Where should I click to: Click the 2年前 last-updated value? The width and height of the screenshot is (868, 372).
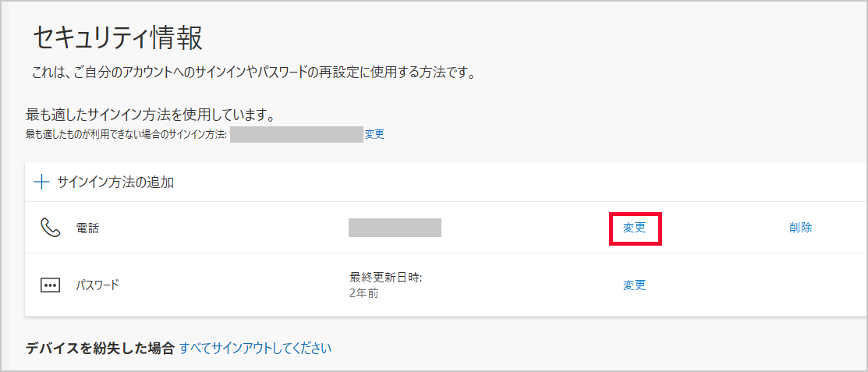point(363,294)
